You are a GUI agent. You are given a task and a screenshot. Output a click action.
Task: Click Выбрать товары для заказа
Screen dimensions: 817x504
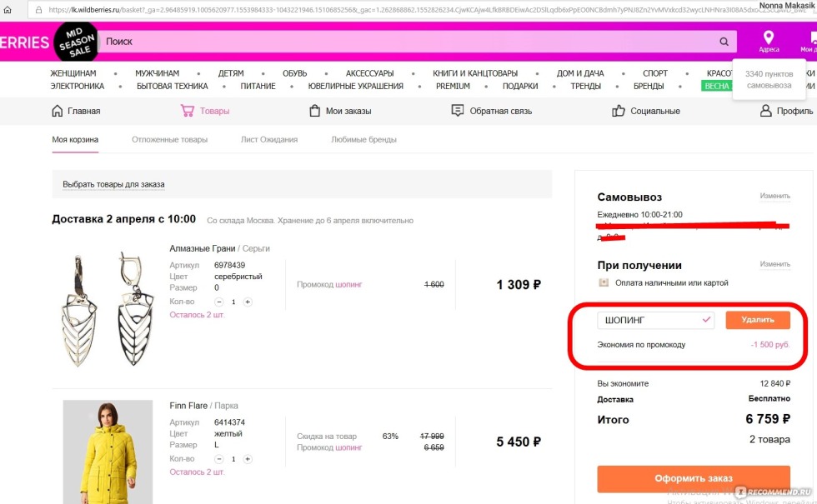113,184
